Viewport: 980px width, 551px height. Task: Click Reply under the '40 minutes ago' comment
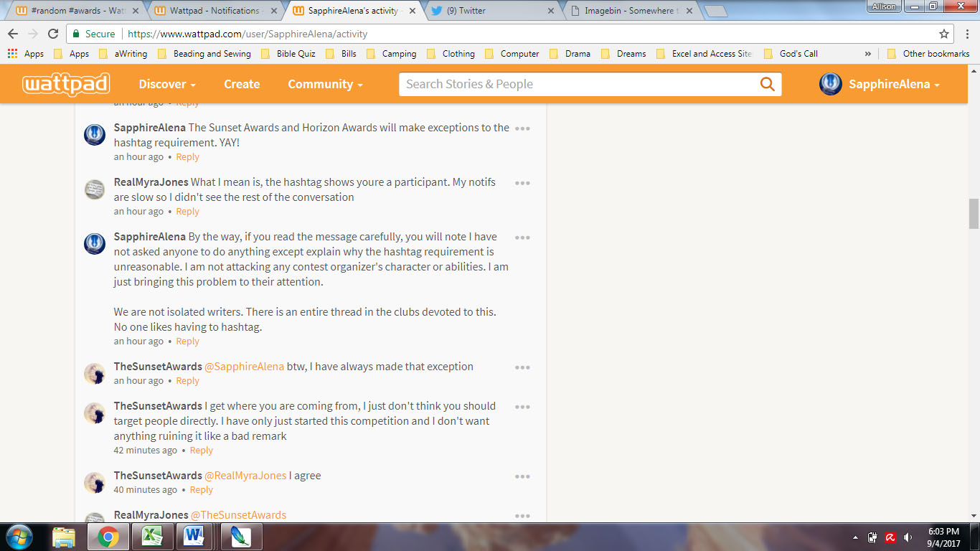coord(201,490)
